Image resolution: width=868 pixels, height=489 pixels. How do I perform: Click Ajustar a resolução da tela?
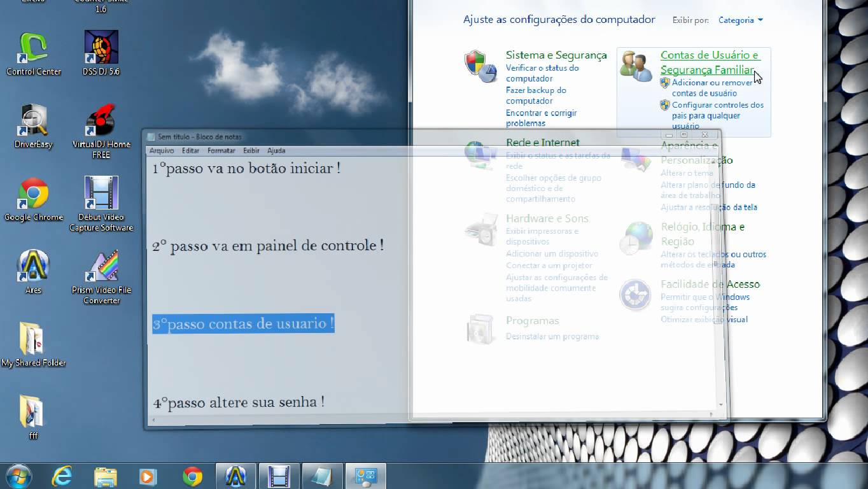coord(709,208)
